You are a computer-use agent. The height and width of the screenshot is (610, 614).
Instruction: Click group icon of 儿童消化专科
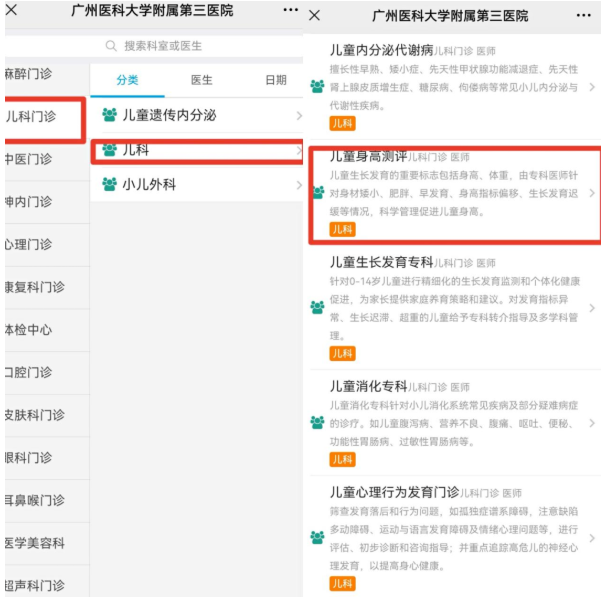[317, 422]
